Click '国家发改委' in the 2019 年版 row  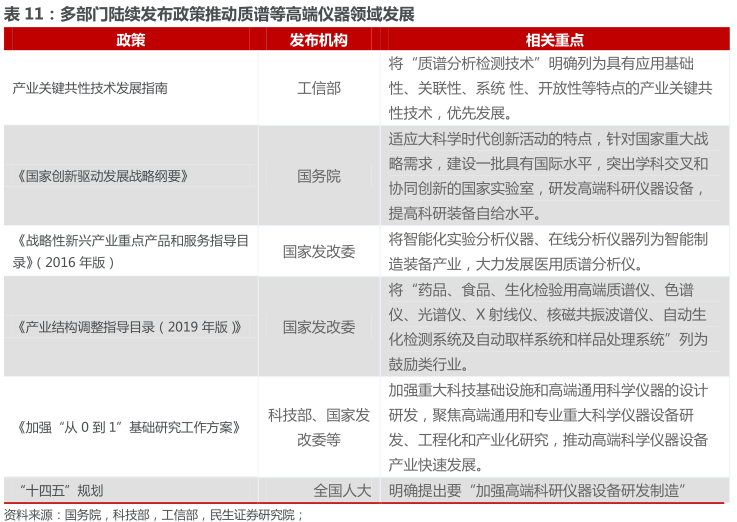319,327
